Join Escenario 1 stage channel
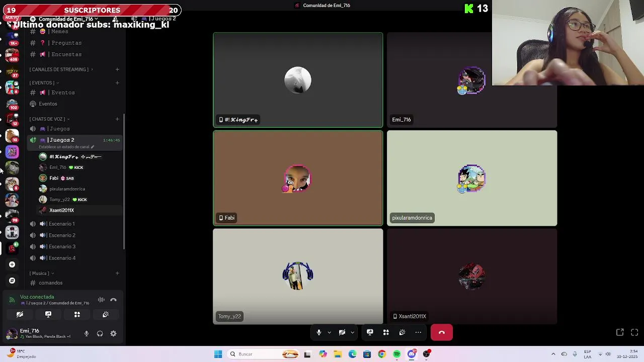 pyautogui.click(x=74, y=224)
